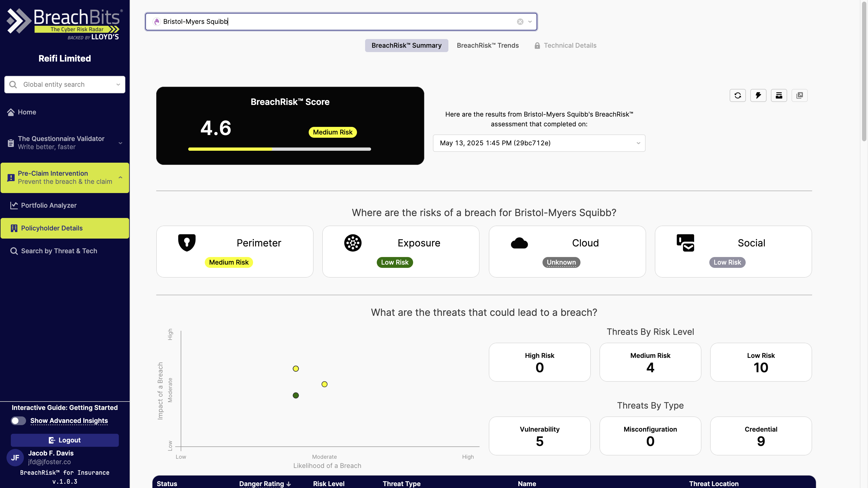The width and height of the screenshot is (868, 488).
Task: Click the lightning bolt action icon
Action: pos(758,95)
